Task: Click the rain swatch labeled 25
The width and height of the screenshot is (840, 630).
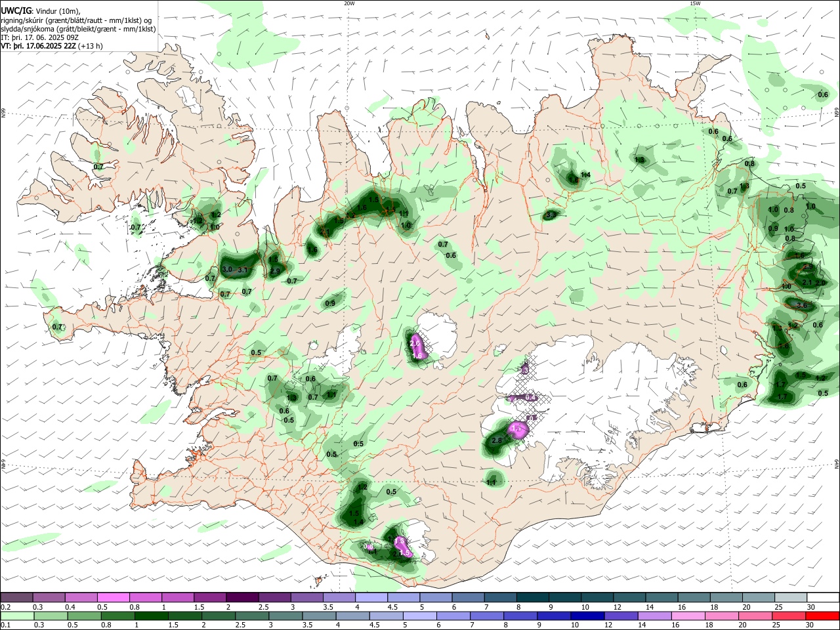Action: pyautogui.click(x=789, y=616)
